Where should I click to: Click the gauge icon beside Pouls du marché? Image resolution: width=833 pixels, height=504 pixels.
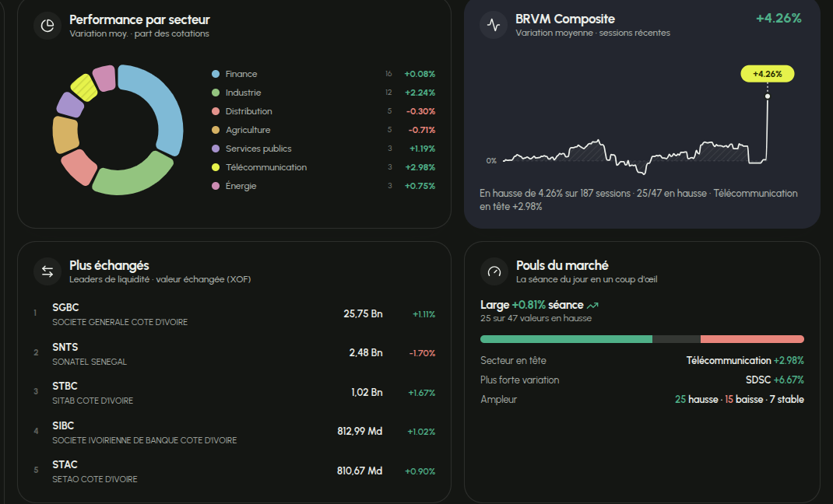[x=494, y=271]
